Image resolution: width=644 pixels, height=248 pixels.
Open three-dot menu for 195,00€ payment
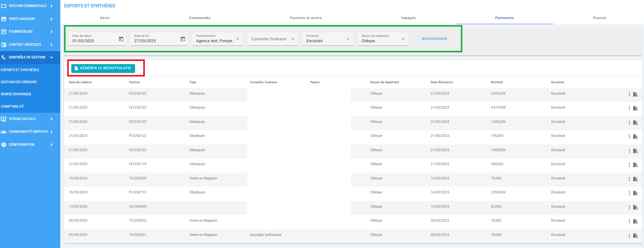pyautogui.click(x=629, y=137)
